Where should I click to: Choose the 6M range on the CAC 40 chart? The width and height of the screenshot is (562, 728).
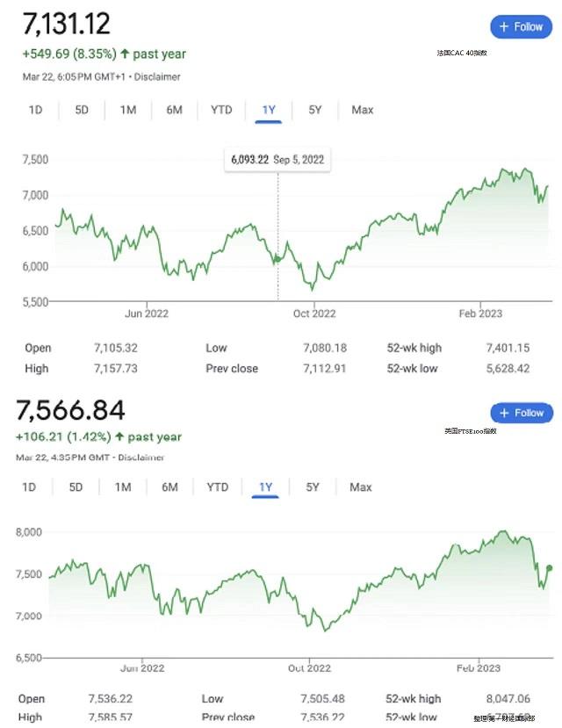174,110
